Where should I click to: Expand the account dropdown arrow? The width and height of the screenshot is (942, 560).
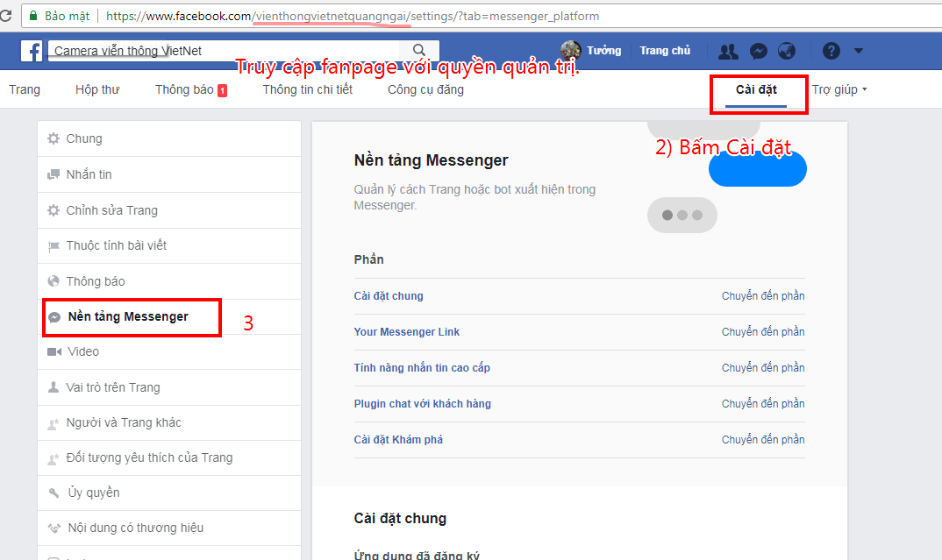[x=858, y=51]
